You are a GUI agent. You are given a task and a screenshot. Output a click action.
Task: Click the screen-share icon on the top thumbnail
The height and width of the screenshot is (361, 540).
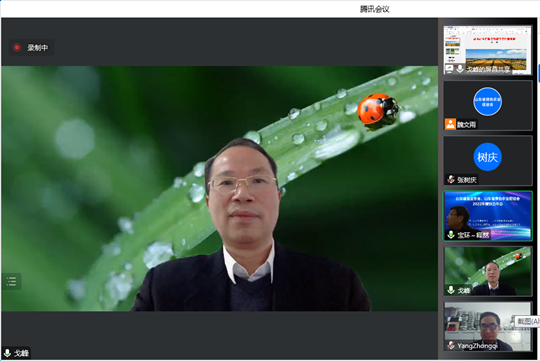(x=449, y=68)
